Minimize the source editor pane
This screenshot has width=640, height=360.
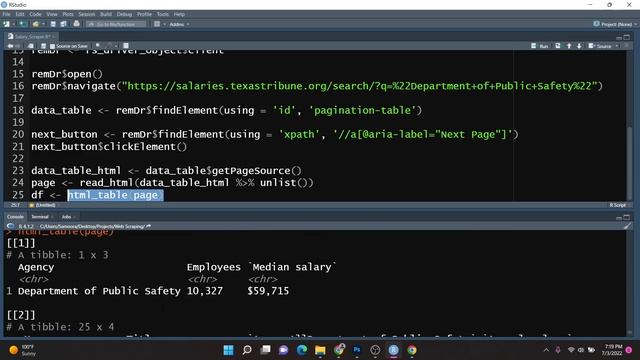pyautogui.click(x=619, y=37)
